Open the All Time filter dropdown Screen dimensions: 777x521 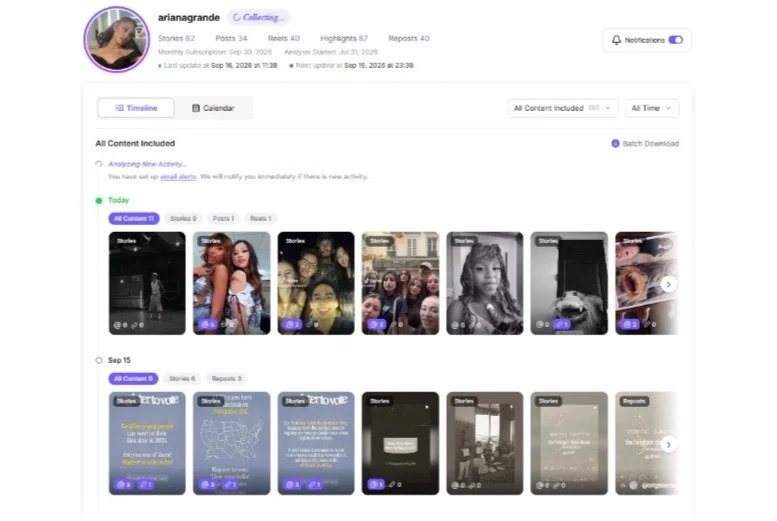pyautogui.click(x=652, y=108)
